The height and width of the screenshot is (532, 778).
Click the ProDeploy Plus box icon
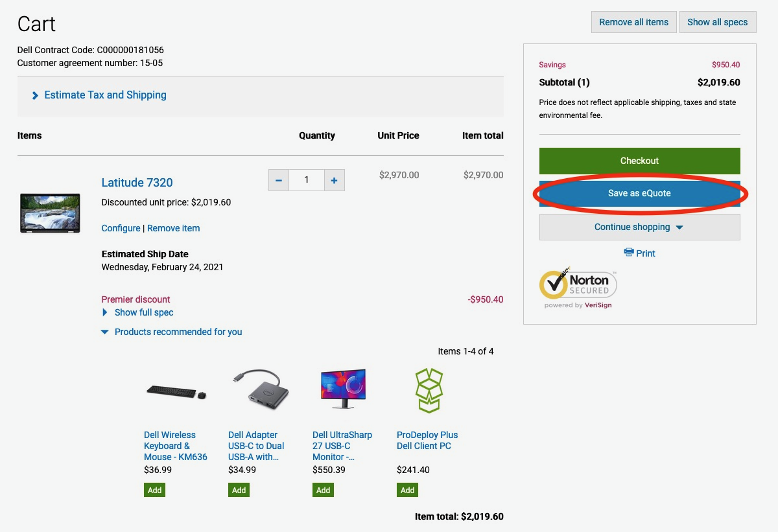pos(429,391)
